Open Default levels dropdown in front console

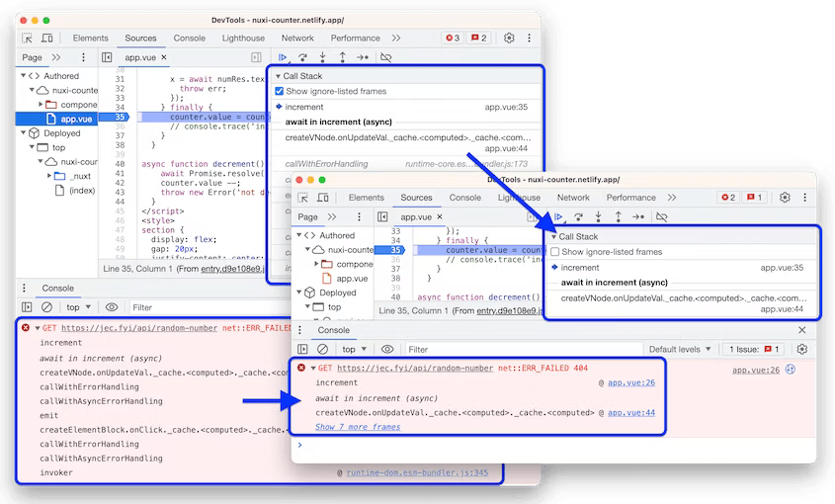coord(680,349)
